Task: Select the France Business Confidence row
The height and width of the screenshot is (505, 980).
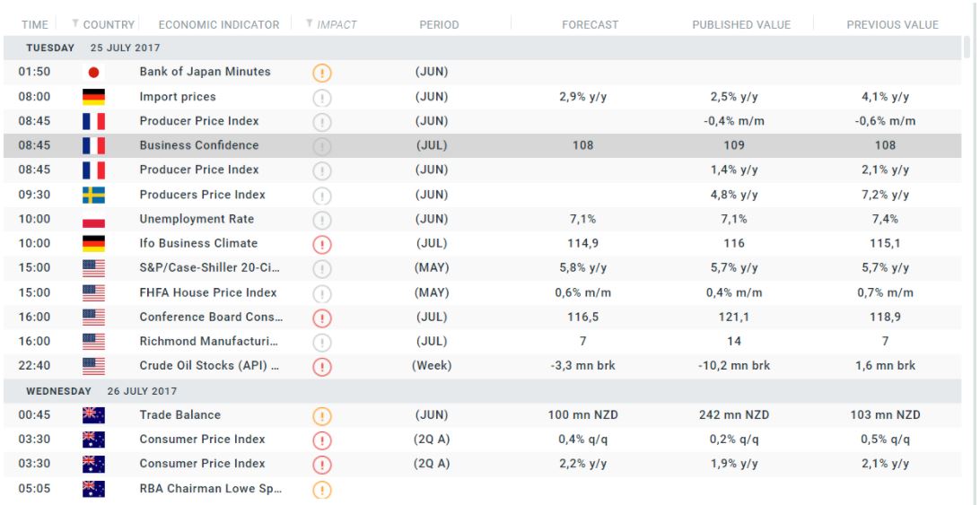Action: 198,145
